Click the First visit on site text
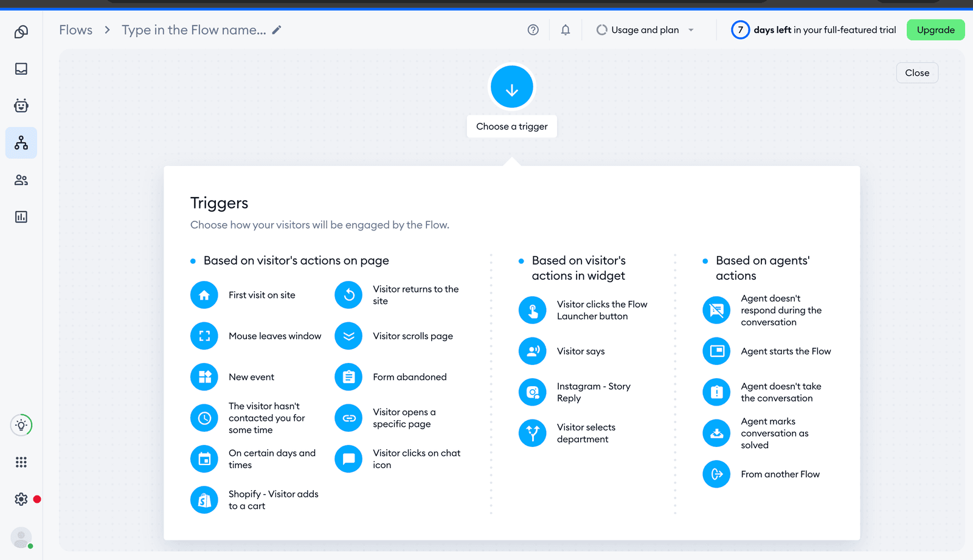This screenshot has height=560, width=973. [x=262, y=295]
